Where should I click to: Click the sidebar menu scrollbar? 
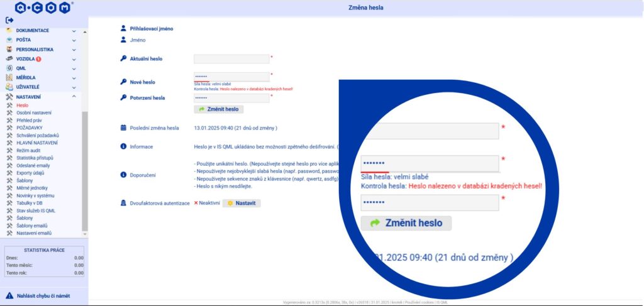(x=86, y=170)
